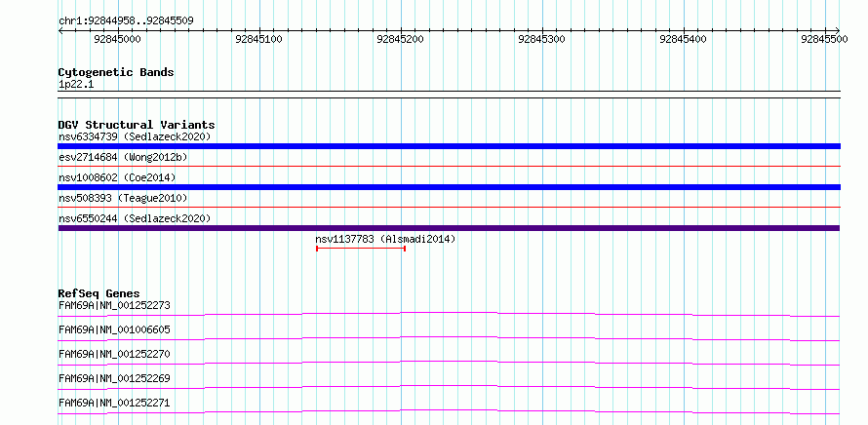Image resolution: width=868 pixels, height=425 pixels.
Task: Click the red line under nsv508393
Action: [x=449, y=207]
